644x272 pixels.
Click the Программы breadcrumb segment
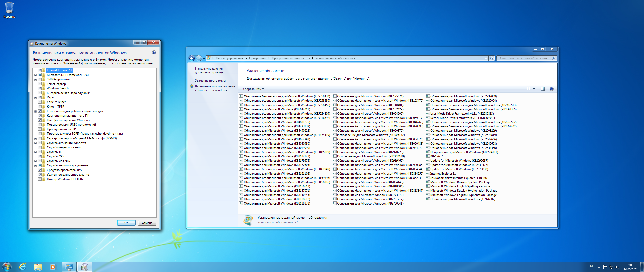pyautogui.click(x=257, y=58)
